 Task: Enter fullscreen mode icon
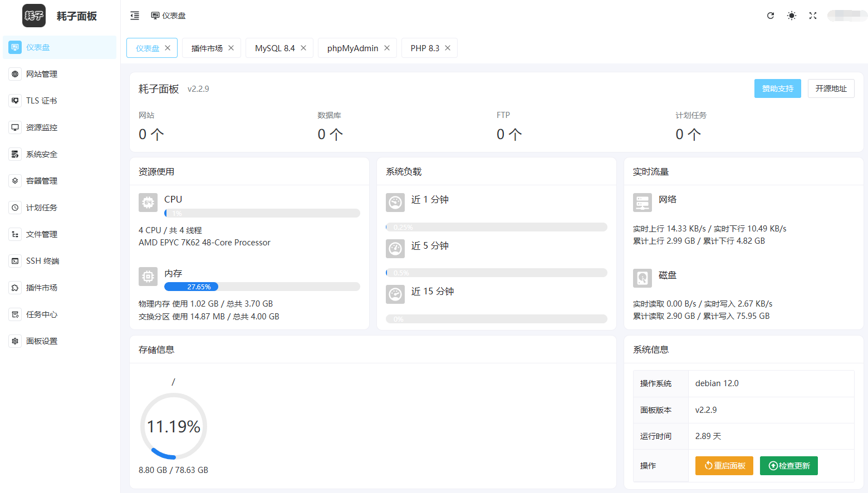point(813,16)
